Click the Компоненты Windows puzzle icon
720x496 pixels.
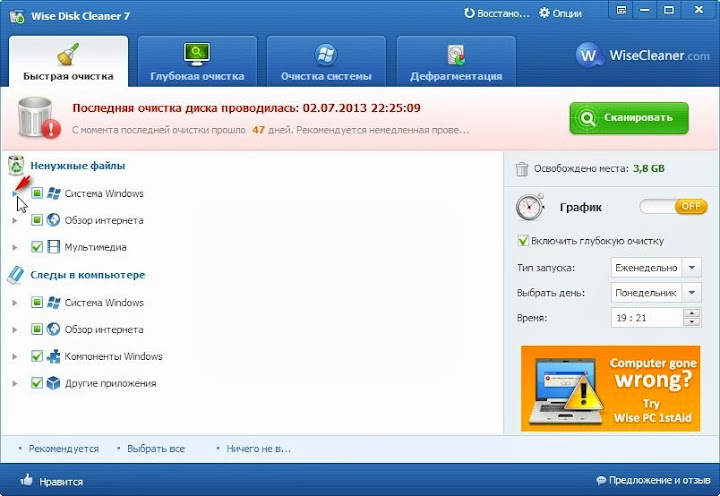pyautogui.click(x=53, y=356)
